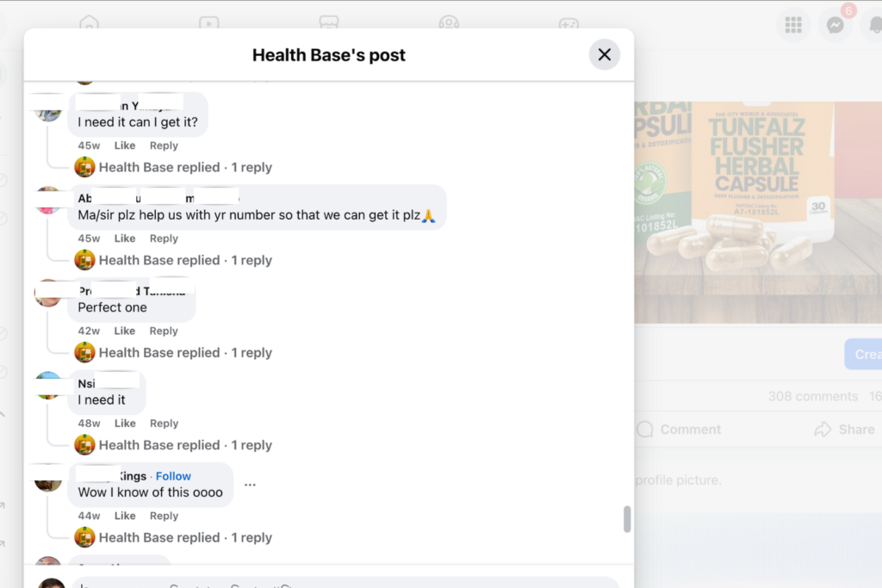Open the Groups tab icon

[448, 22]
